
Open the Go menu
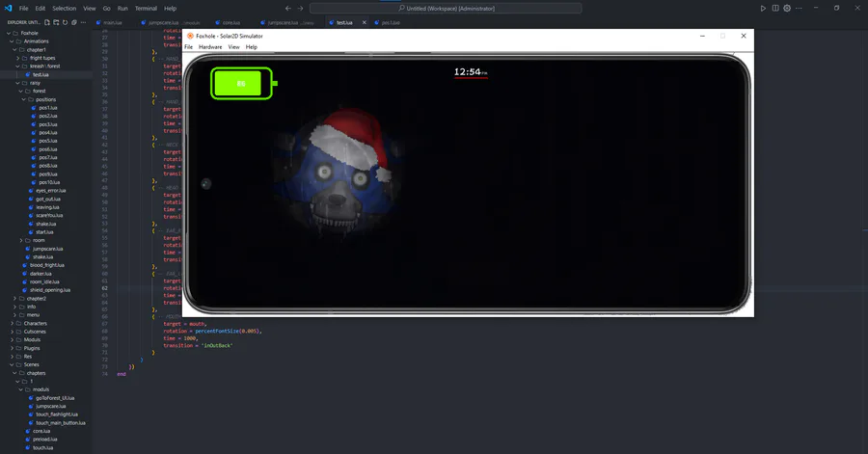[x=106, y=9]
